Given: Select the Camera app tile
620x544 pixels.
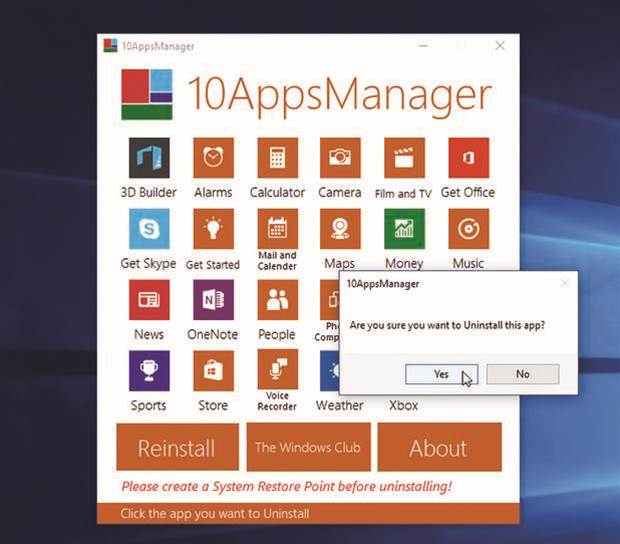Looking at the screenshot, I should tap(340, 158).
